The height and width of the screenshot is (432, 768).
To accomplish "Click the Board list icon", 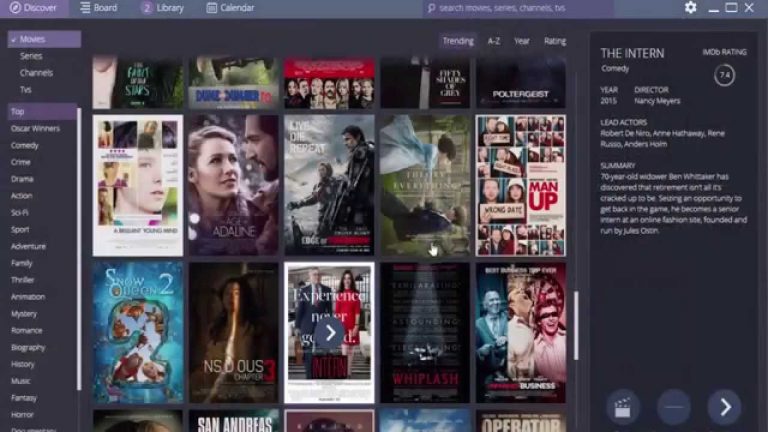I will pyautogui.click(x=85, y=8).
